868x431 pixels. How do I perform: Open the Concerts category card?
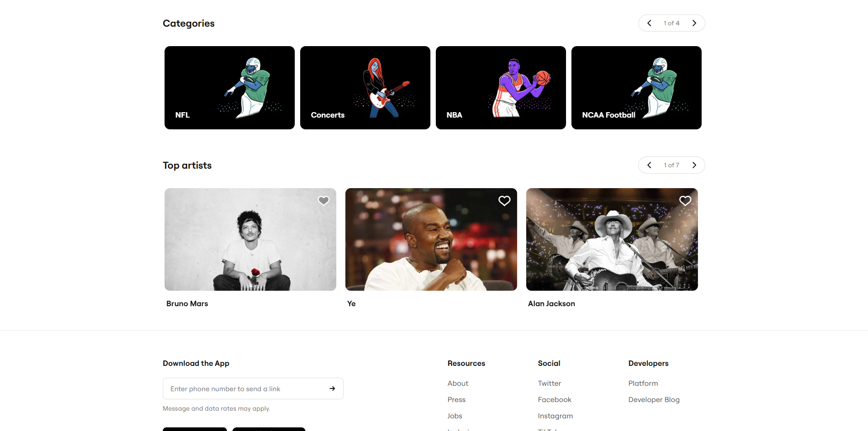point(365,88)
